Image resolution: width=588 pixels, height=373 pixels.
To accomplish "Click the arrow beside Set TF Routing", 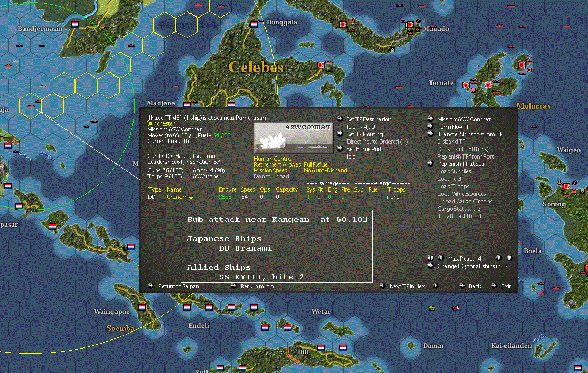I will click(339, 134).
